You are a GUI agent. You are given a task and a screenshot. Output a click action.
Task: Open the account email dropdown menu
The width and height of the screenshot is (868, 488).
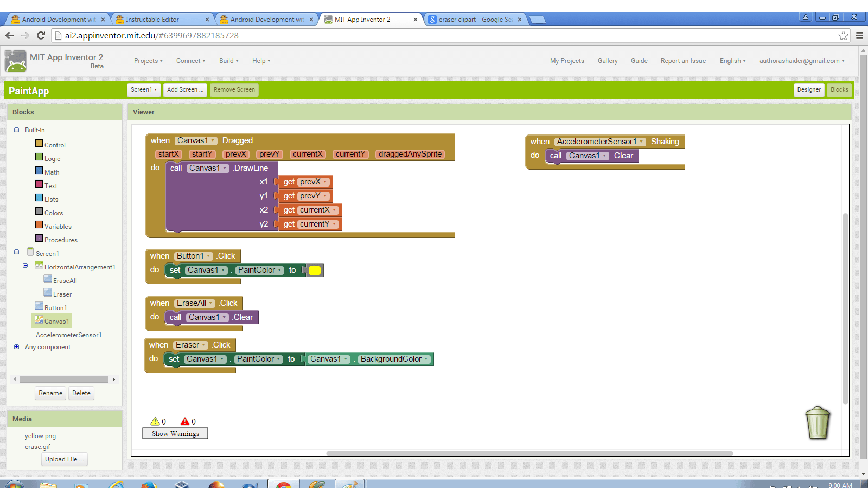(x=802, y=61)
